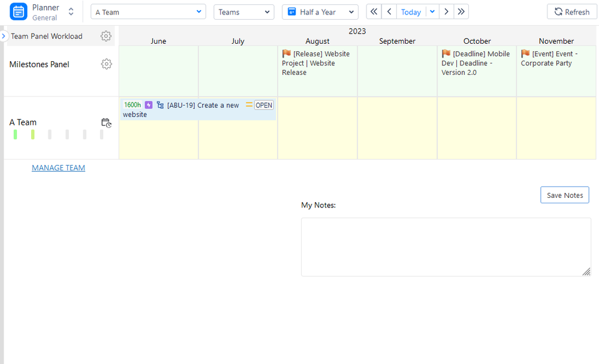Image resolution: width=599 pixels, height=364 pixels.
Task: Open Team Panel Workload settings gear
Action: 106,37
